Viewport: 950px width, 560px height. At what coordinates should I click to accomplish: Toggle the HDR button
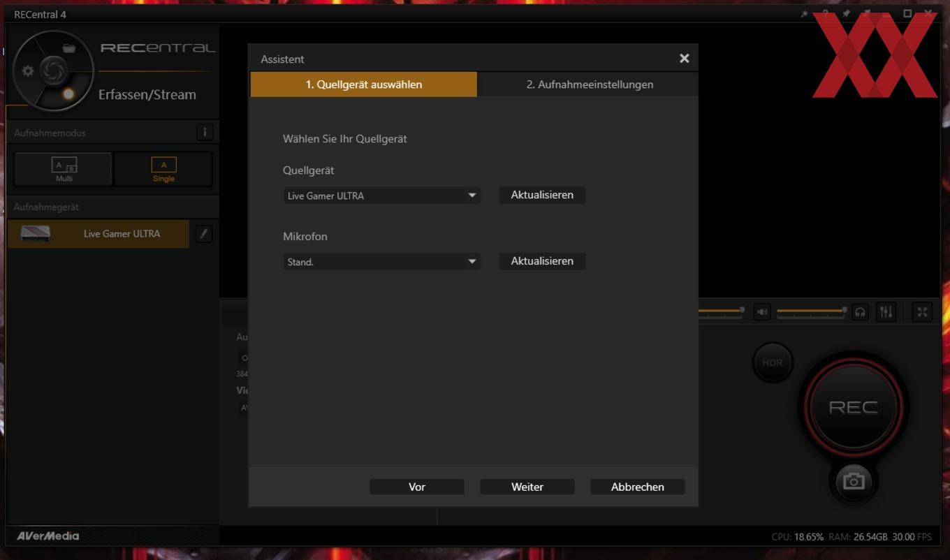tap(773, 362)
